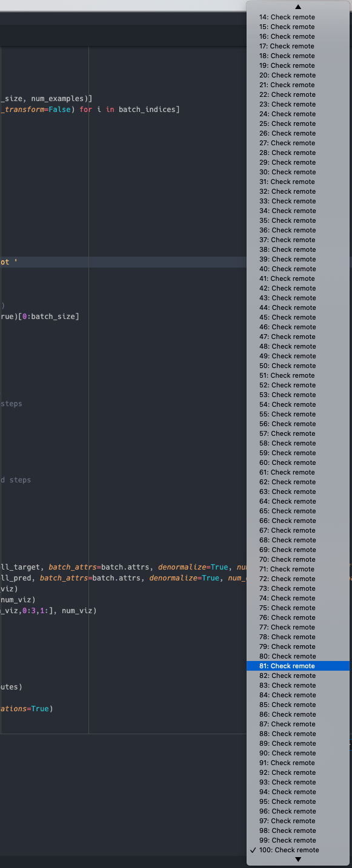
Task: Click the scroll-down arrow below the menu
Action: click(298, 860)
